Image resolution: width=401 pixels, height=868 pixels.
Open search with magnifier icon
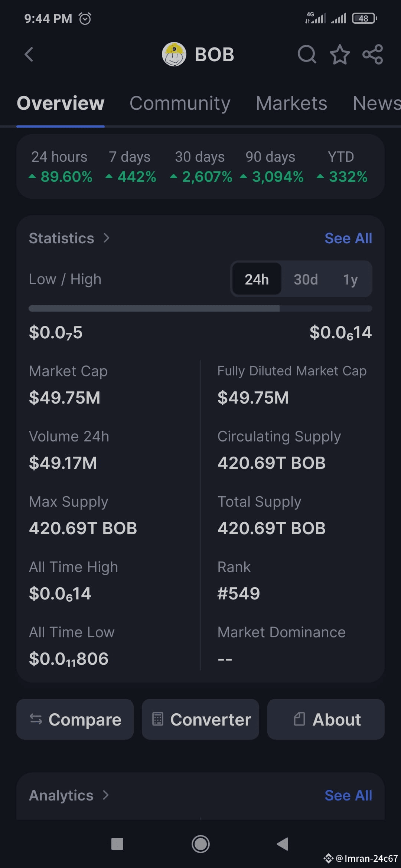[307, 55]
